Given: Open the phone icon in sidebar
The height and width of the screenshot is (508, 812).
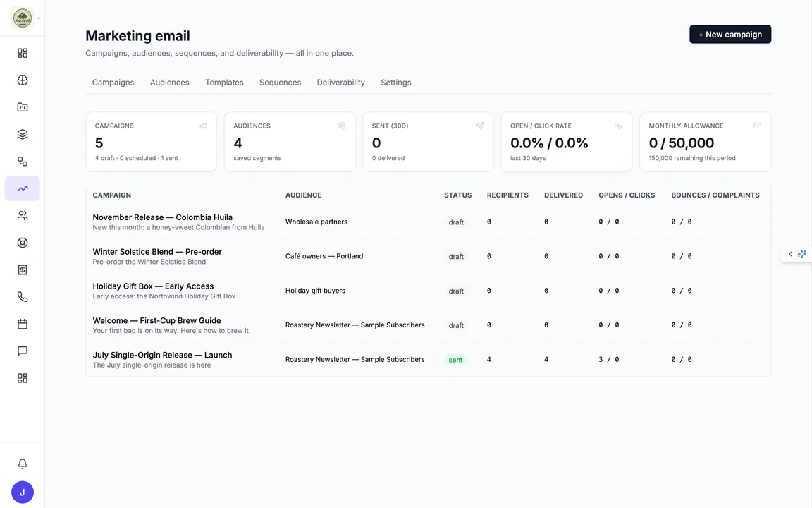Looking at the screenshot, I should coord(23,297).
